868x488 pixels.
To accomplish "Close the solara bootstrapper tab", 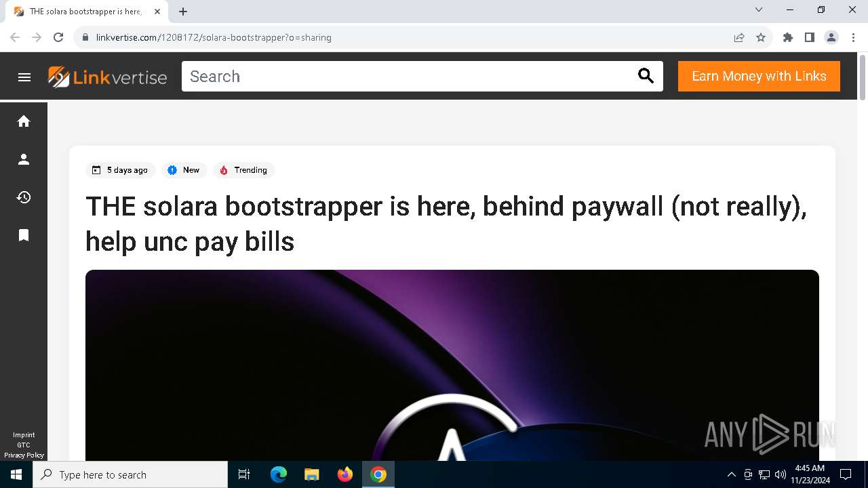I will coord(157,12).
